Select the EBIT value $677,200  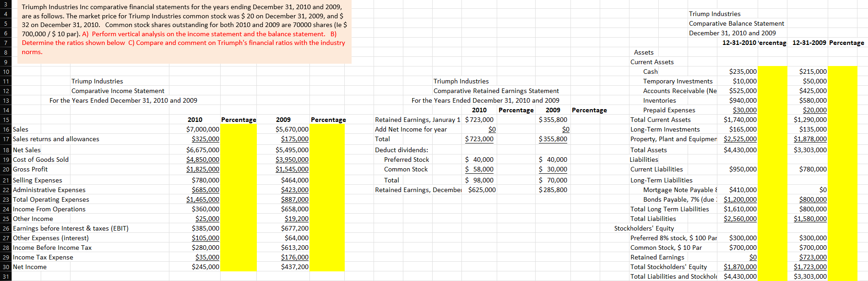(x=294, y=228)
